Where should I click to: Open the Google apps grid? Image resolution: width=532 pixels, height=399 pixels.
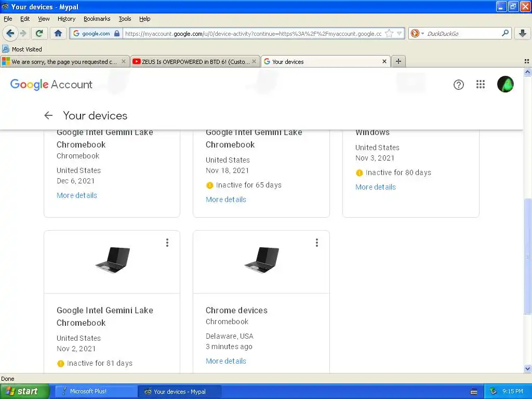tap(481, 84)
